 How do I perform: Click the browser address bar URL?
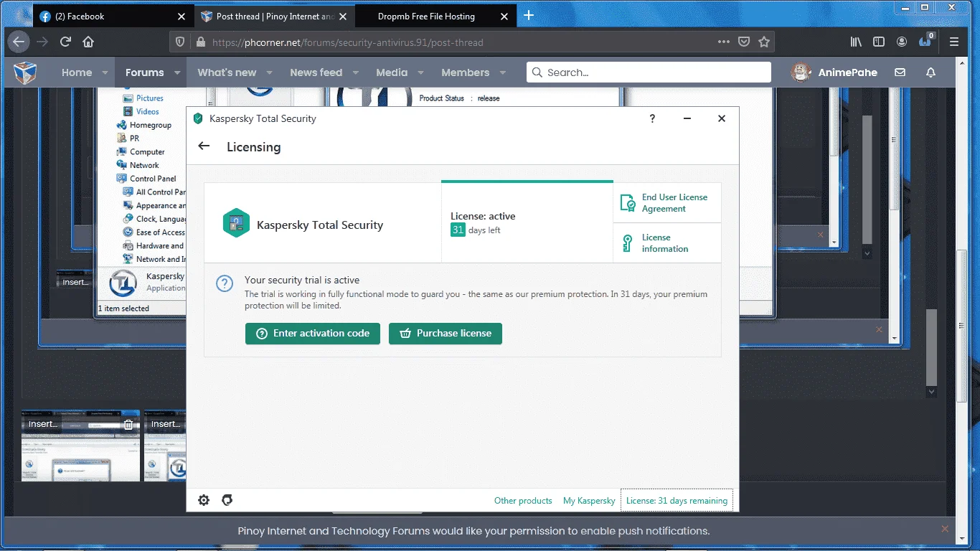tap(348, 42)
